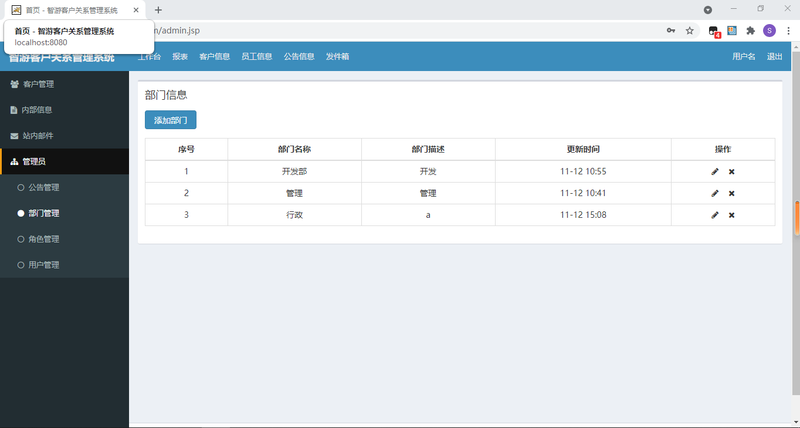
Task: Click the blue extension icon in toolbar
Action: point(732,31)
